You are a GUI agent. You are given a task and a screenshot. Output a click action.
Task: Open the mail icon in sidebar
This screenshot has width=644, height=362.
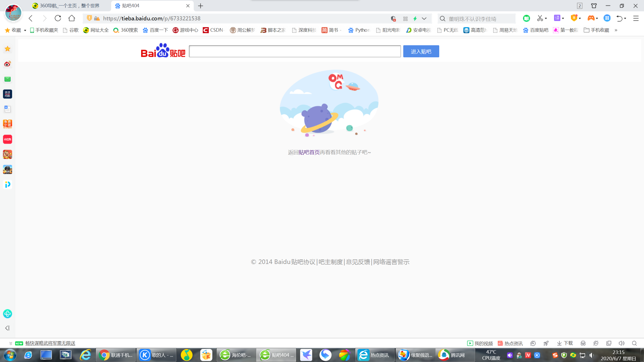pos(8,79)
